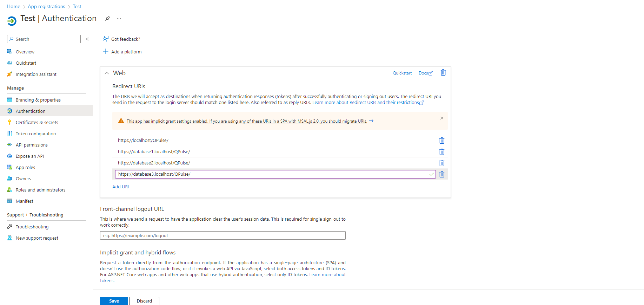
Task: Click the Discard button
Action: tap(144, 301)
